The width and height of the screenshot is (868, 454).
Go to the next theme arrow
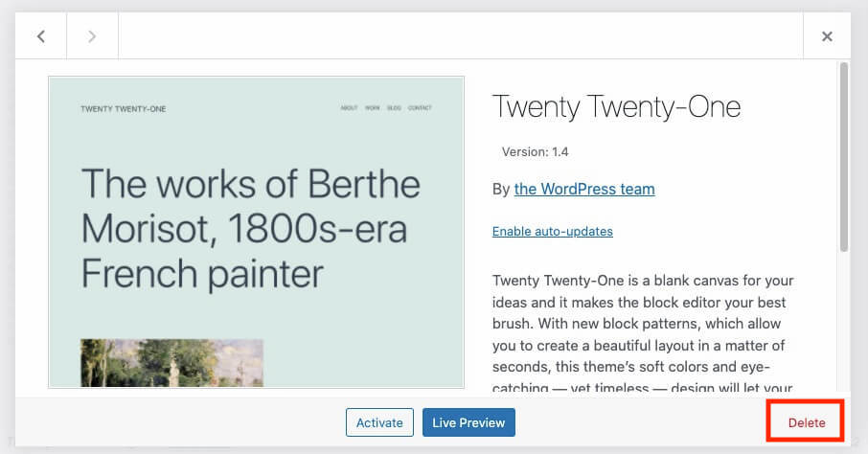point(92,36)
